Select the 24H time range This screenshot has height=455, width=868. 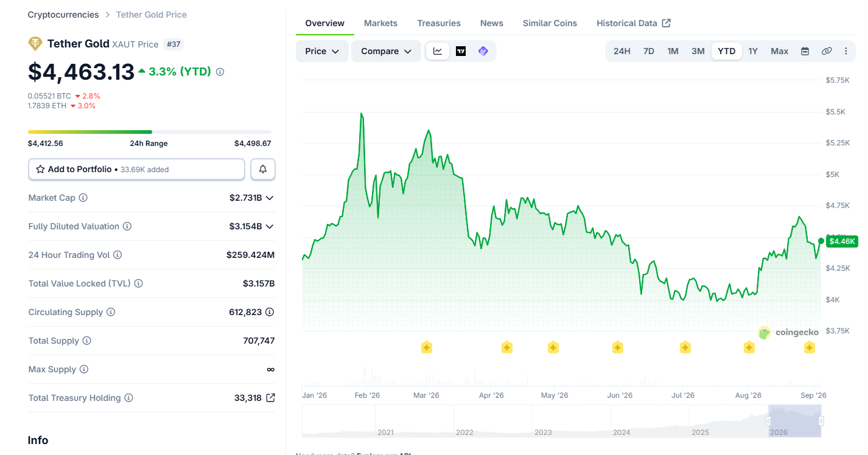point(621,51)
